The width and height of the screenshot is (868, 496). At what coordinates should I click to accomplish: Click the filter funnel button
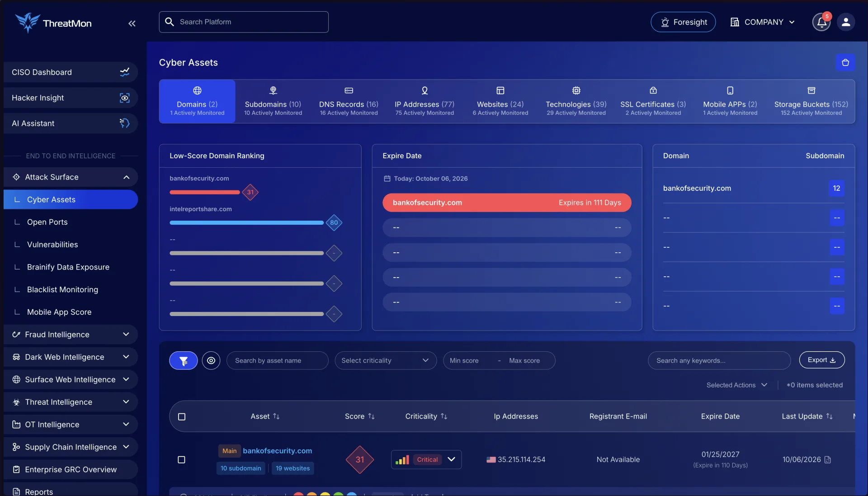click(183, 360)
